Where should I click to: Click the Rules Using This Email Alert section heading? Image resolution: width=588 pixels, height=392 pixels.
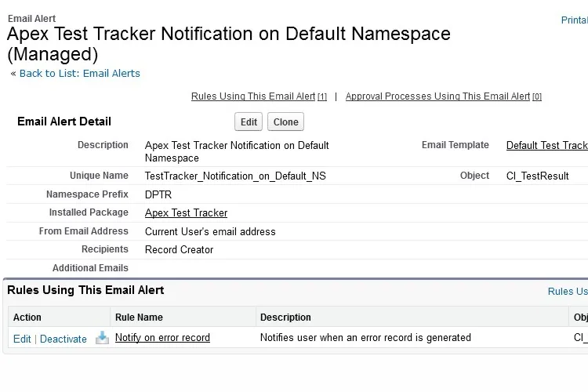click(x=85, y=290)
